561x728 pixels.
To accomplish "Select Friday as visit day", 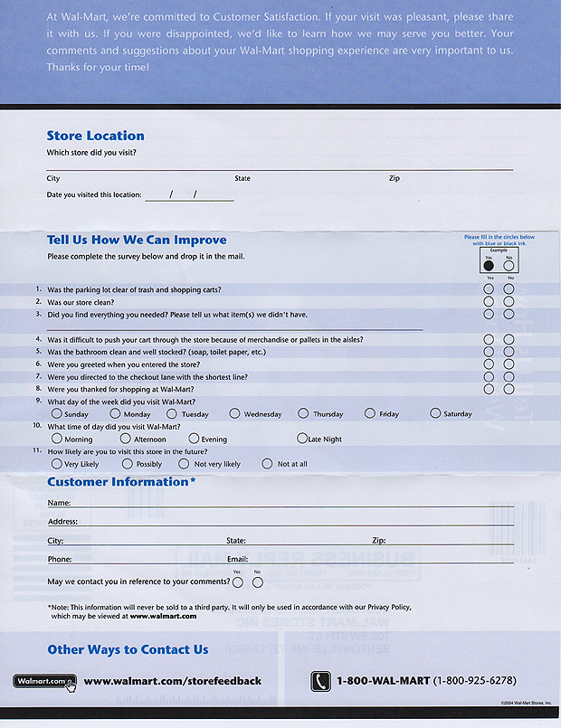I will coord(370,412).
